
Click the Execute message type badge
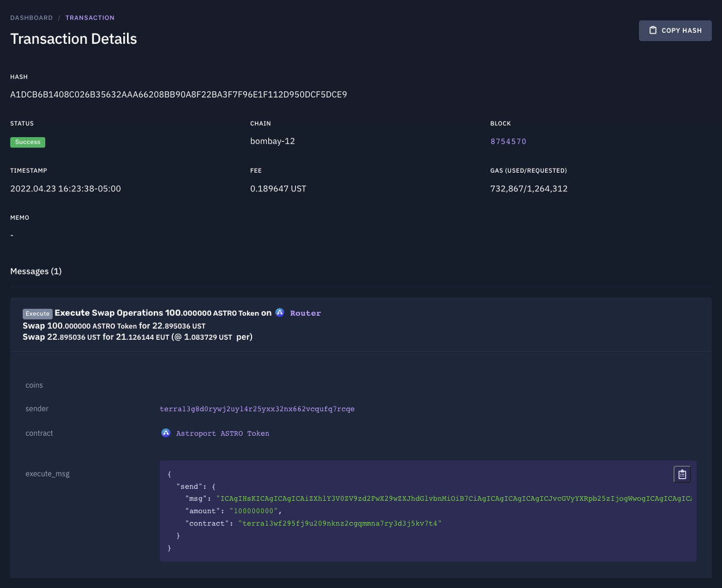pyautogui.click(x=38, y=314)
